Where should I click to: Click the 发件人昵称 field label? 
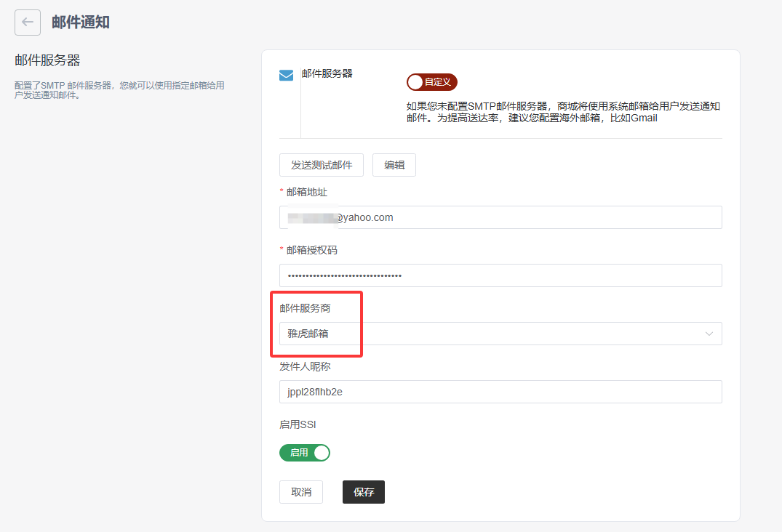tap(305, 366)
